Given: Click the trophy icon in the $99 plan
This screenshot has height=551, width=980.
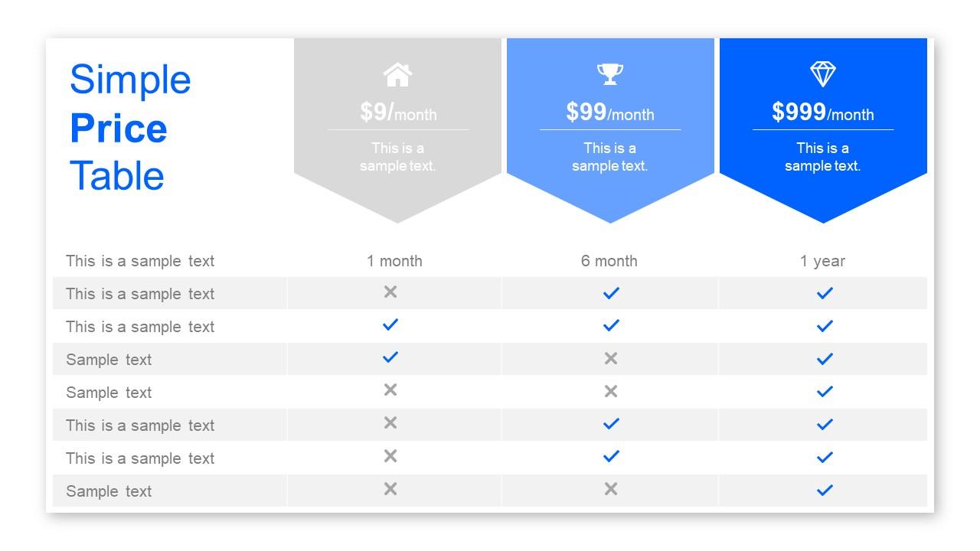Looking at the screenshot, I should pyautogui.click(x=610, y=74).
